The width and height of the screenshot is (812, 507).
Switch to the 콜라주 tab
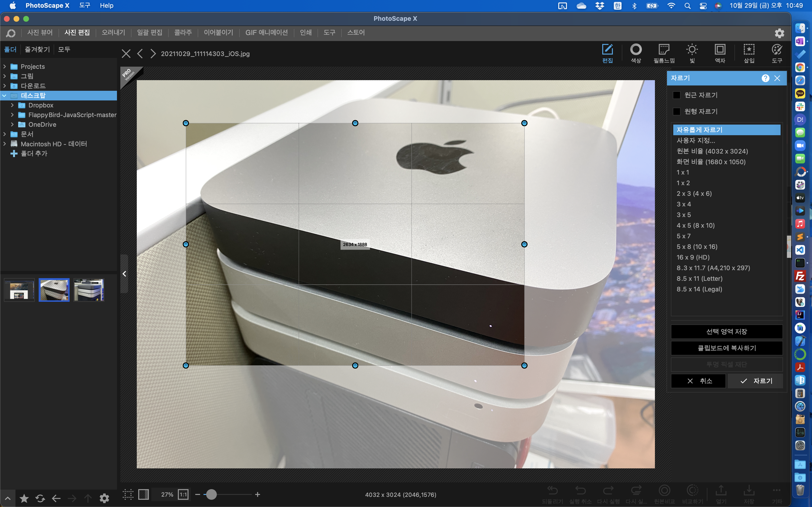183,33
